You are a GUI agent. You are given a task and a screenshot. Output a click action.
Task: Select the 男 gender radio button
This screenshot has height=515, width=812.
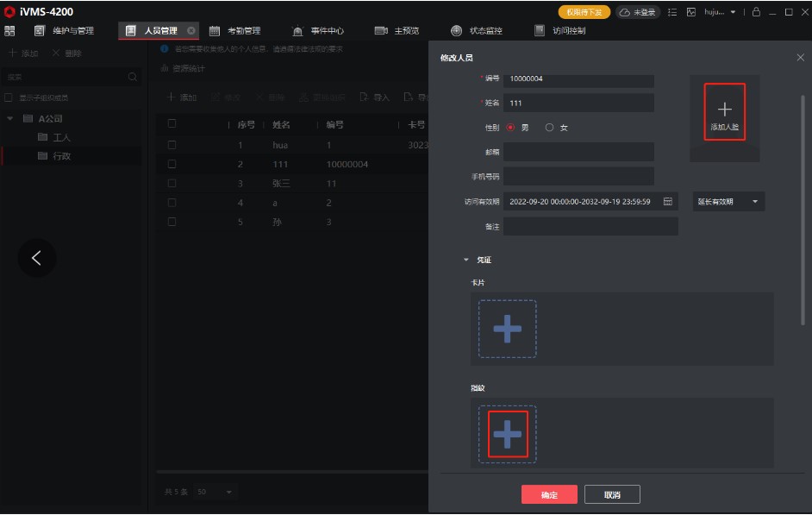coord(510,127)
